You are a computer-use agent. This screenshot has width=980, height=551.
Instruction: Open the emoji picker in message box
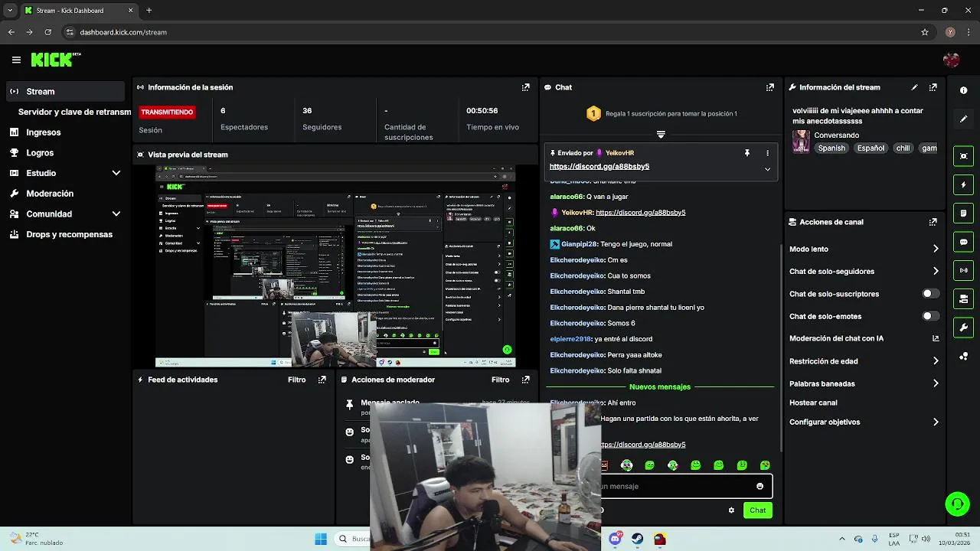coord(759,486)
